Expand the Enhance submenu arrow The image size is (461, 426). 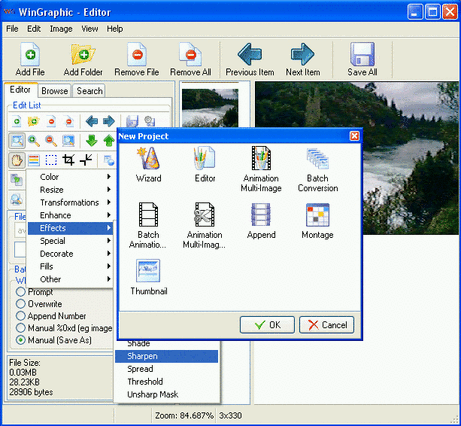coord(109,215)
